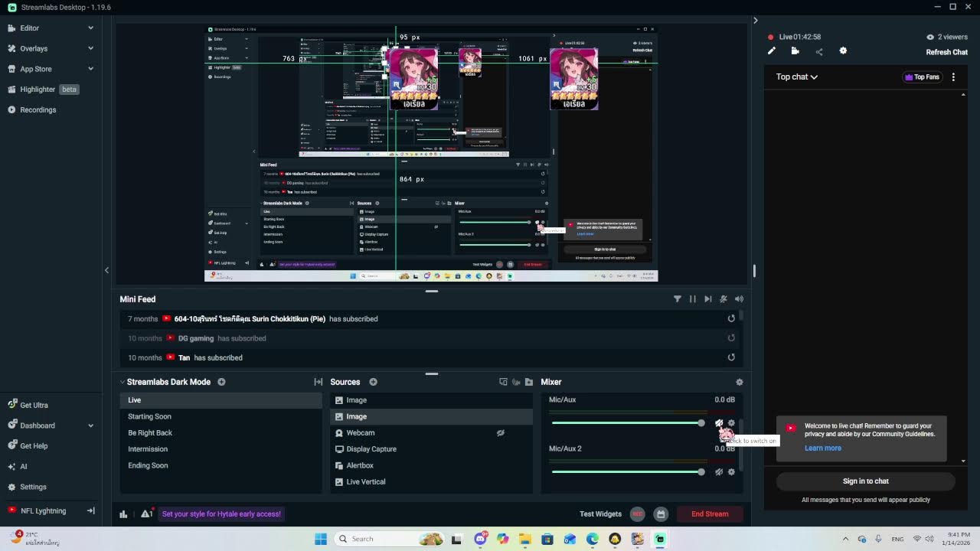Click the Windows taskbar Search box
Viewport: 980px width, 551px height.
pyautogui.click(x=390, y=539)
